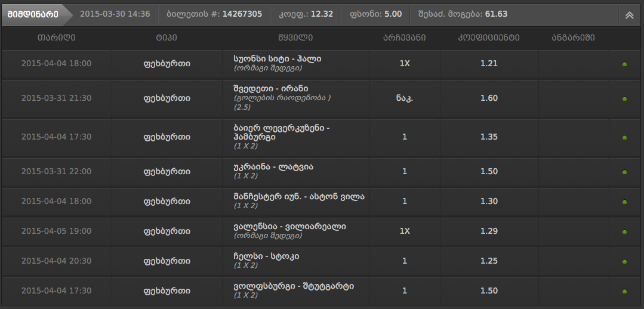Click stake amount 5.00 in header

[x=393, y=14]
